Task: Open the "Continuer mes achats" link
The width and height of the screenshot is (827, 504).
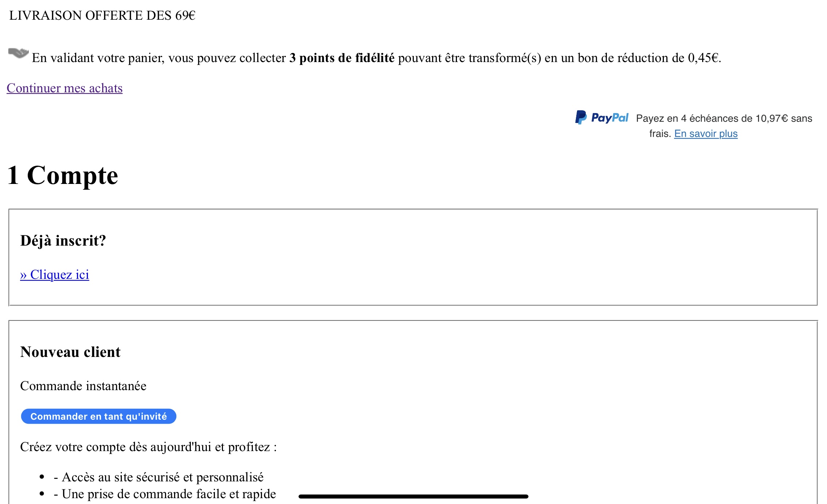Action: [x=65, y=88]
